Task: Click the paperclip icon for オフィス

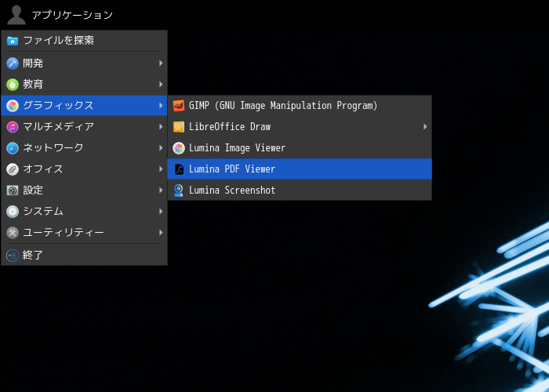Action: click(13, 169)
